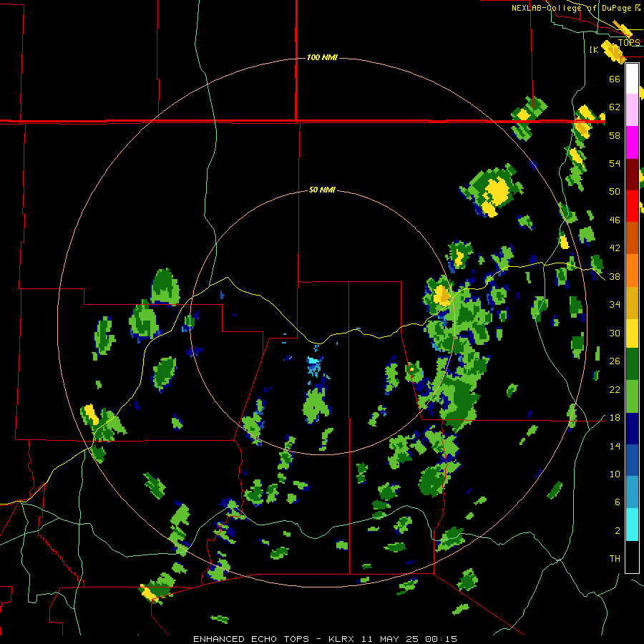The image size is (644, 644).
Task: Click the yellow color scale segment
Action: click(632, 333)
